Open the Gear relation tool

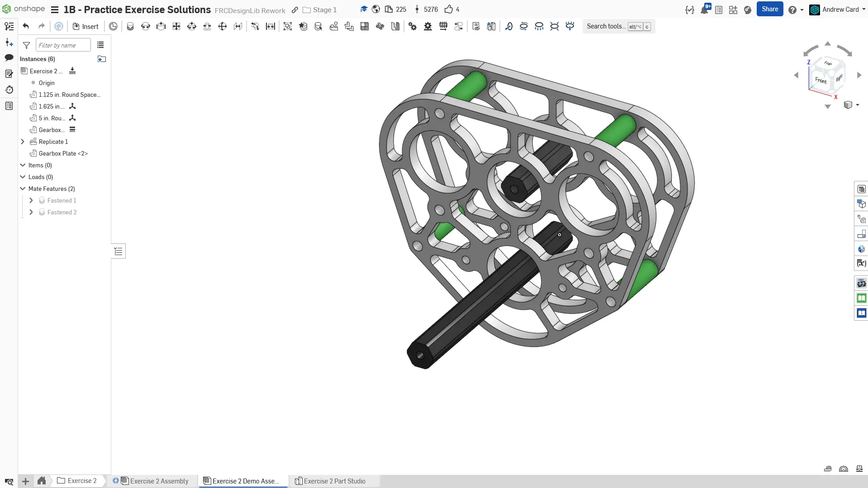[x=413, y=27]
